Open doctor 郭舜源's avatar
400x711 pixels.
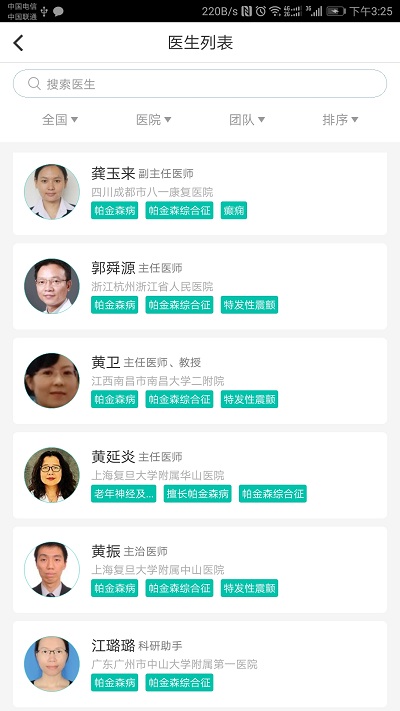point(52,286)
